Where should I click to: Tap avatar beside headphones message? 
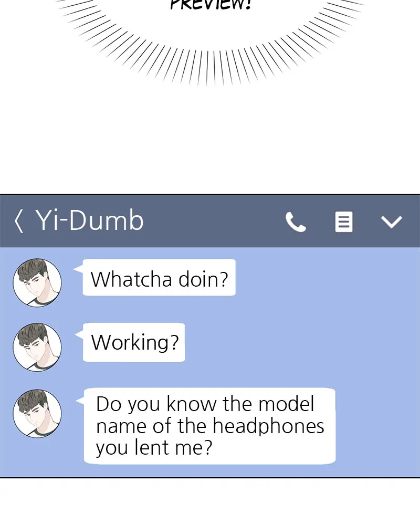(x=37, y=414)
